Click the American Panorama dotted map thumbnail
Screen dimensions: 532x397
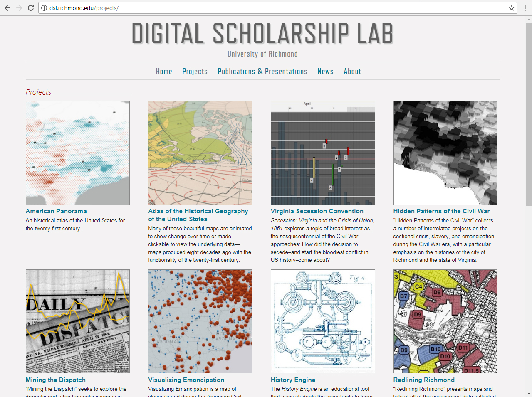click(78, 153)
